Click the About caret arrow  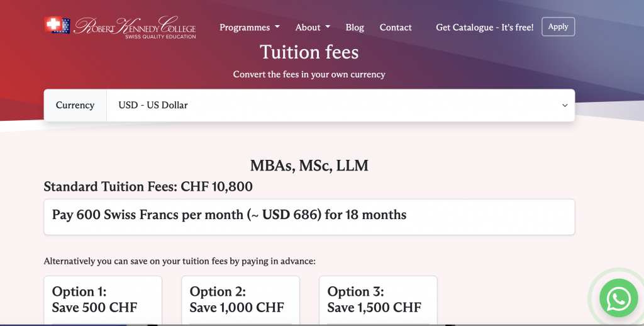tap(328, 26)
